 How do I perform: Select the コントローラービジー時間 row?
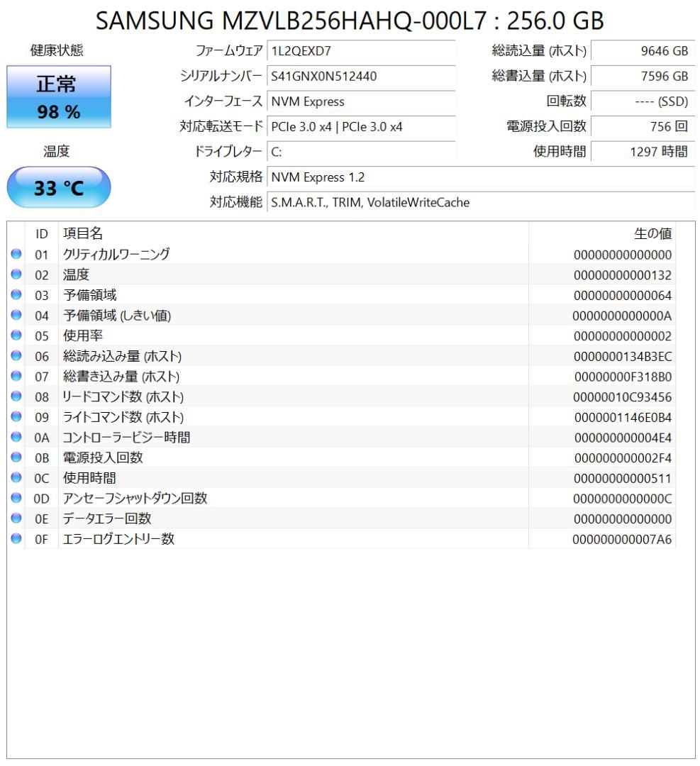[x=284, y=438]
